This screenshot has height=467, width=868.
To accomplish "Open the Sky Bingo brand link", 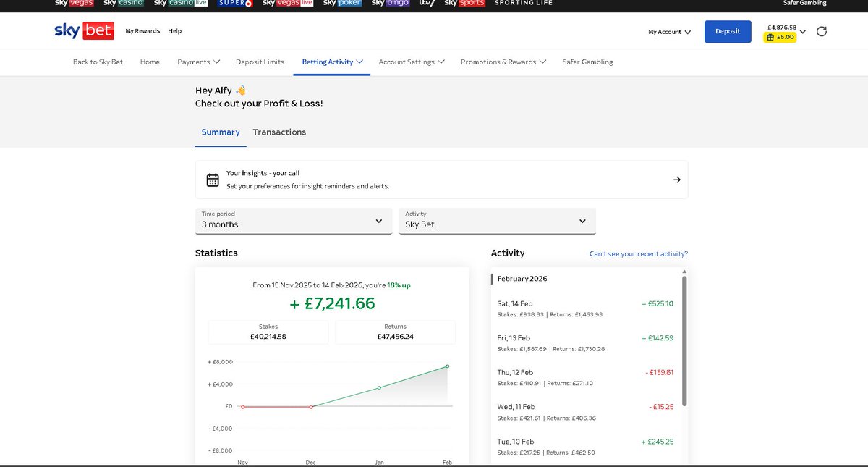I will pyautogui.click(x=391, y=3).
